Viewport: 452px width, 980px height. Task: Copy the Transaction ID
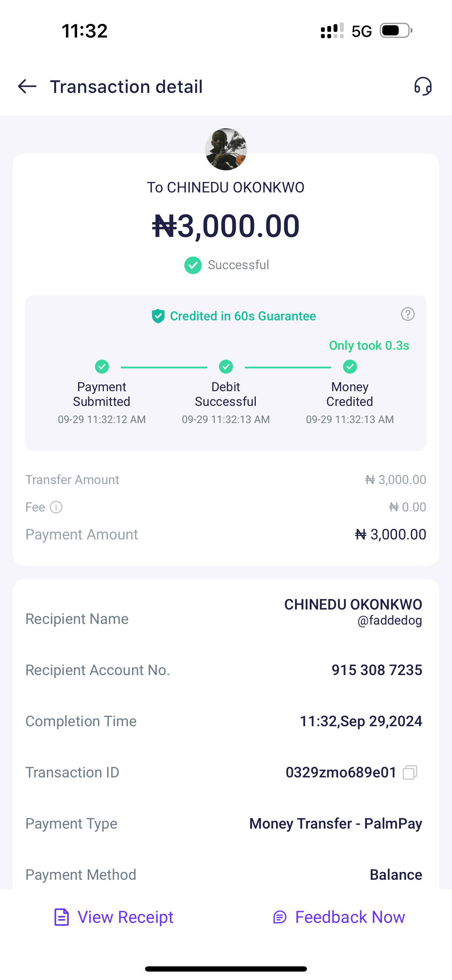point(410,773)
